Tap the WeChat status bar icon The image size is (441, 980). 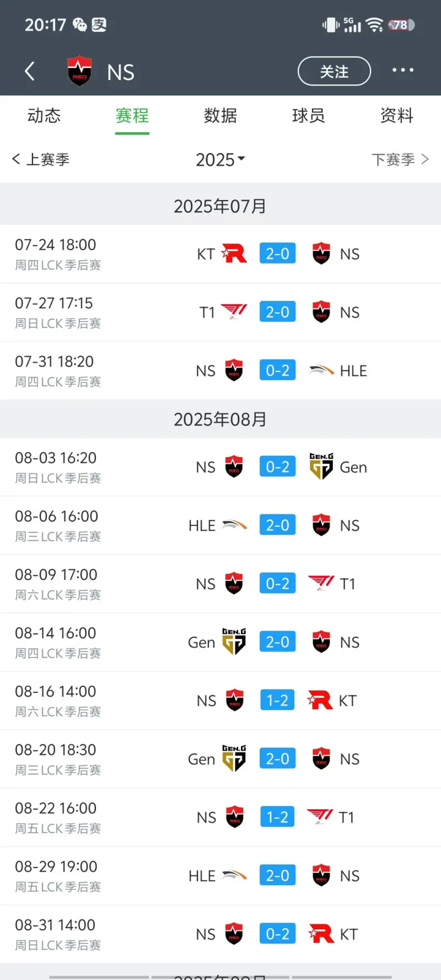pos(80,25)
